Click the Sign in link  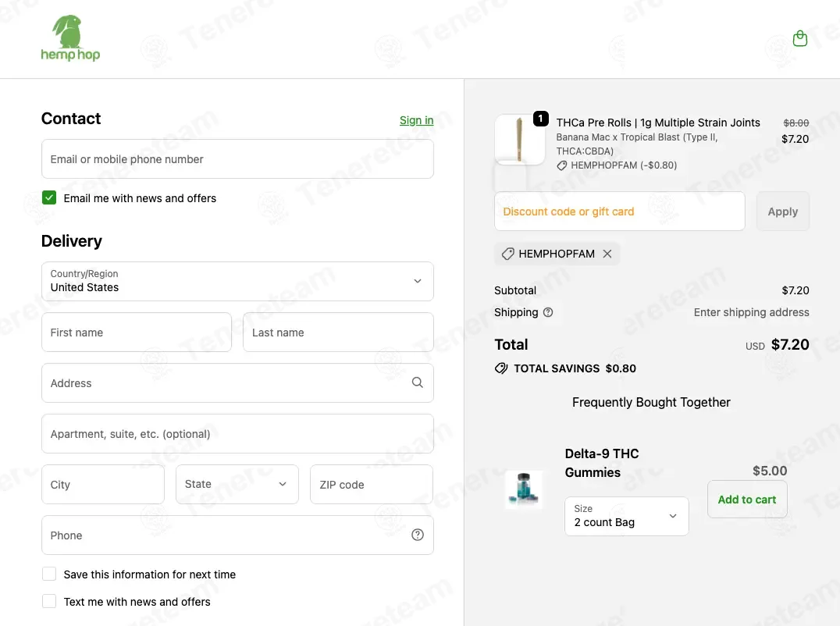416,120
